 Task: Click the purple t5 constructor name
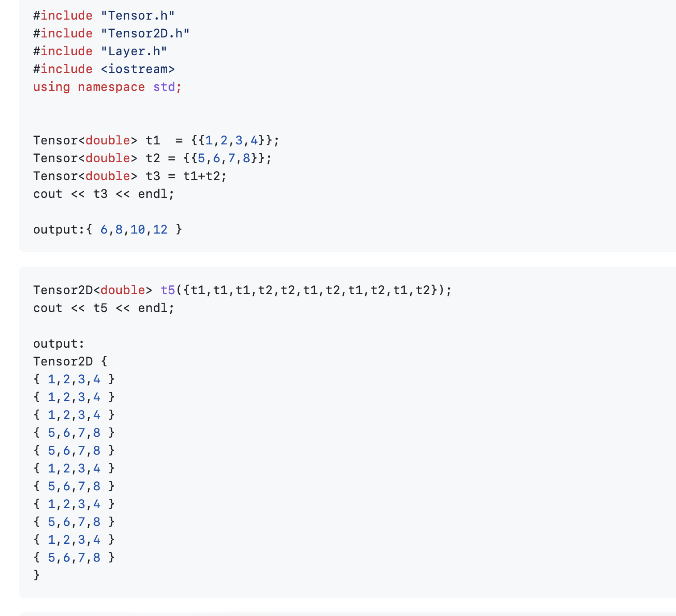tap(168, 290)
